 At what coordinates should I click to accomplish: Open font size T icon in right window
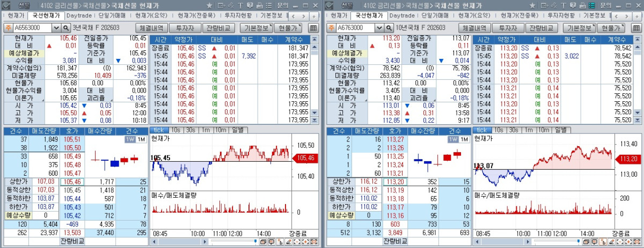point(563,5)
